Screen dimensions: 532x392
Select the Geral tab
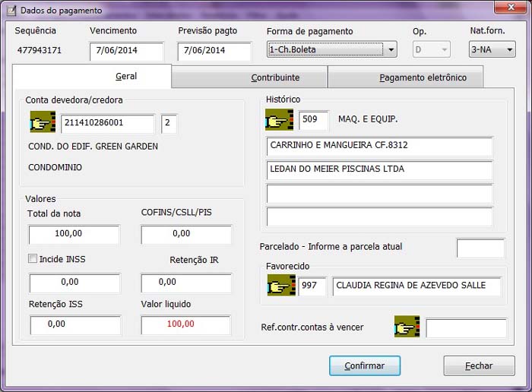pyautogui.click(x=125, y=77)
